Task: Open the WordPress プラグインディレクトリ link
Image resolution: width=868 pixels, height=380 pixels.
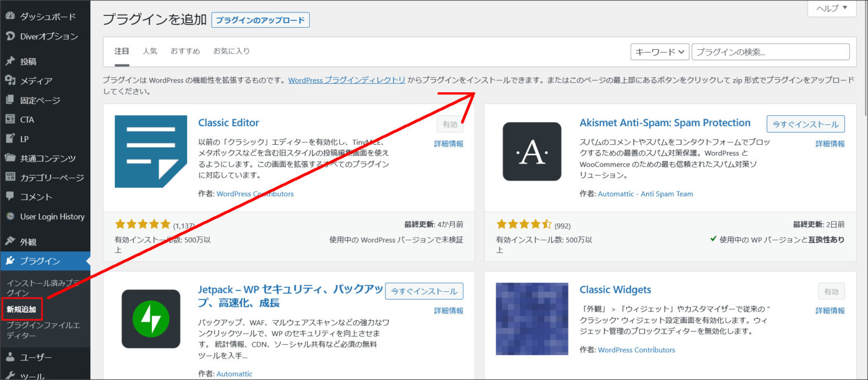Action: 346,80
